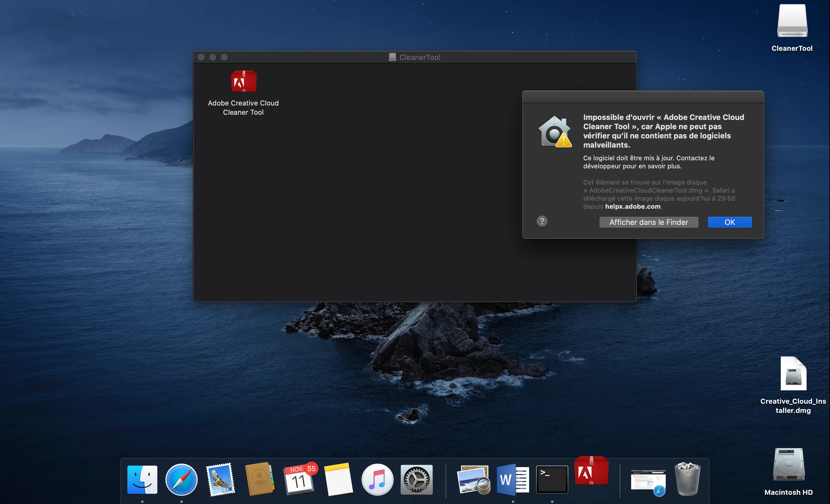830x504 pixels.
Task: Select Macintosh HD drive on desktop
Action: 788,465
